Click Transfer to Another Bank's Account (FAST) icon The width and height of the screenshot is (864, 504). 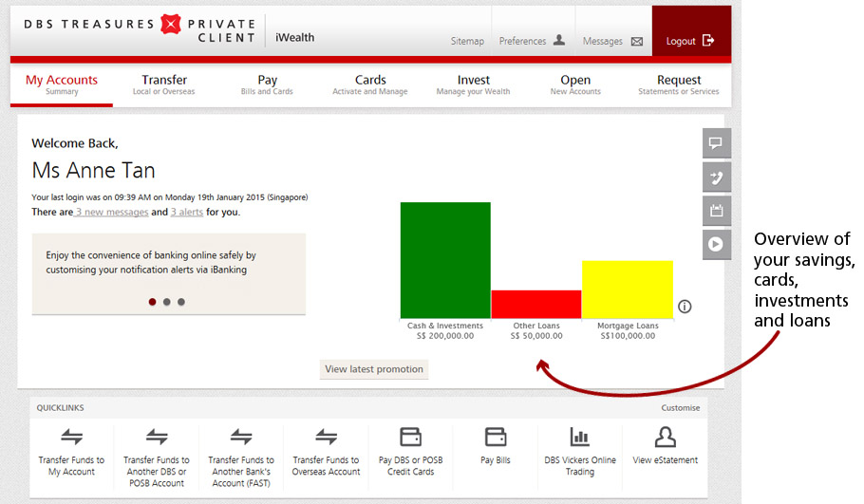pyautogui.click(x=241, y=437)
